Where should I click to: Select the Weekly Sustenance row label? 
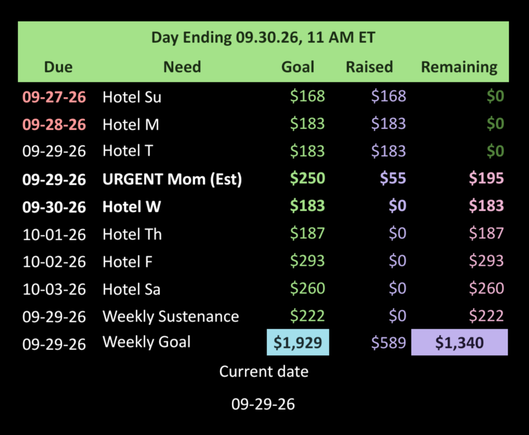click(x=171, y=317)
